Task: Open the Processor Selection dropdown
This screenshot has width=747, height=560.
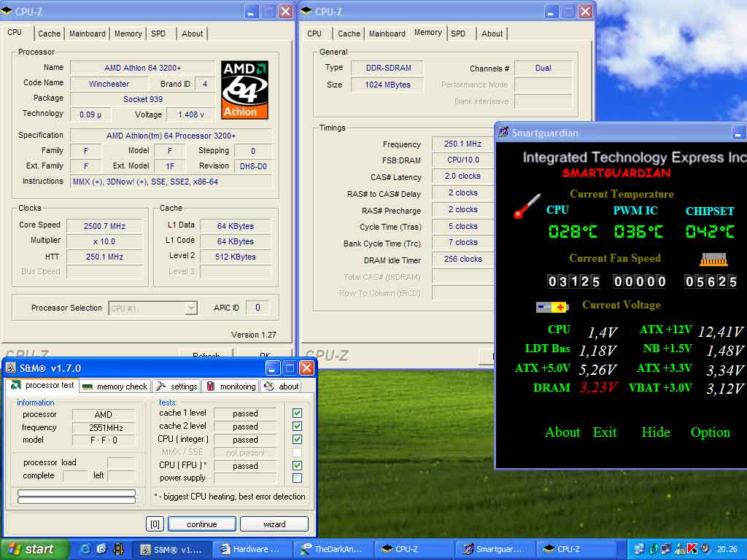Action: (x=191, y=308)
